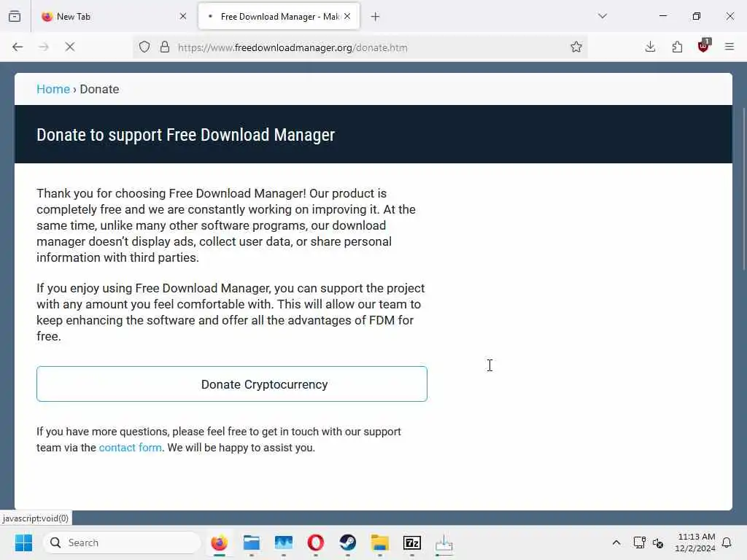The width and height of the screenshot is (747, 560).
Task: Open Firefox View tab overview icon
Action: tap(15, 17)
